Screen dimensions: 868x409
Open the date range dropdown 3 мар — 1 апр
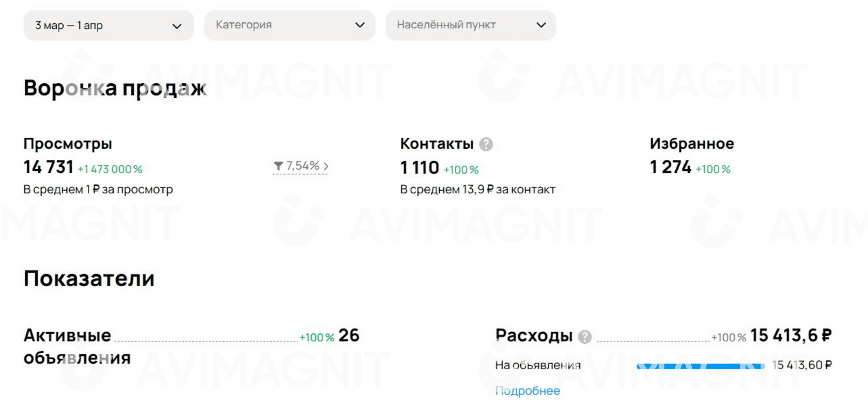[x=109, y=25]
